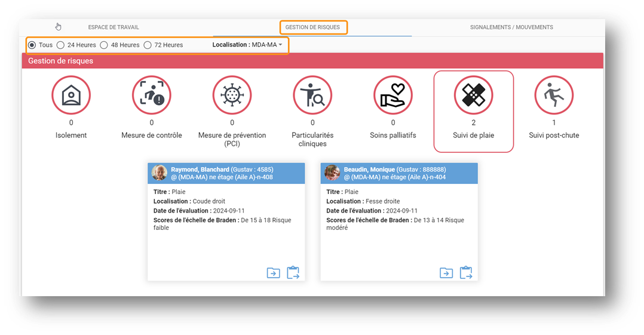
Task: Open folder icon on Beaudin Monique card
Action: click(446, 273)
